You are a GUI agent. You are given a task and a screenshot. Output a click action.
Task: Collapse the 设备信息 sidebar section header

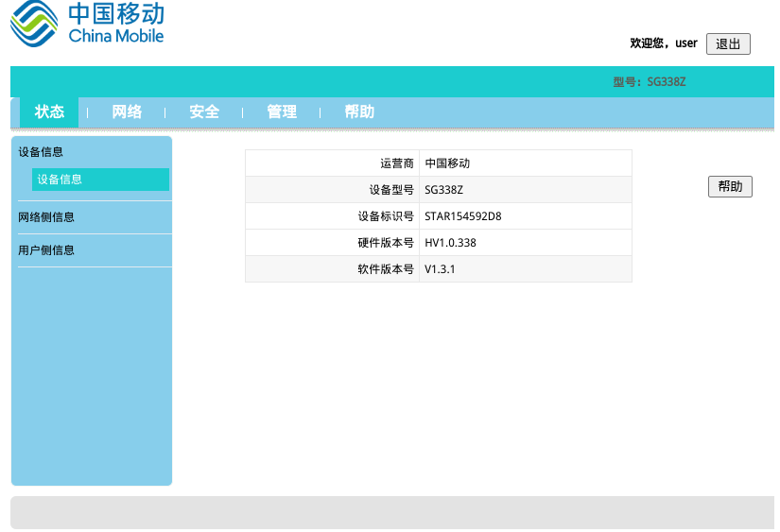[x=42, y=152]
